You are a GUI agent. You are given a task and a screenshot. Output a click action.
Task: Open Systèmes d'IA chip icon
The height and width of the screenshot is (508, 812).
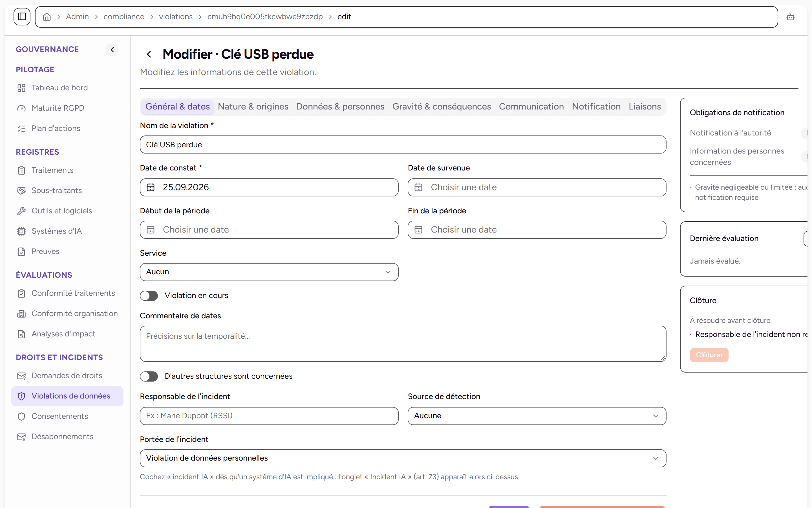21,231
